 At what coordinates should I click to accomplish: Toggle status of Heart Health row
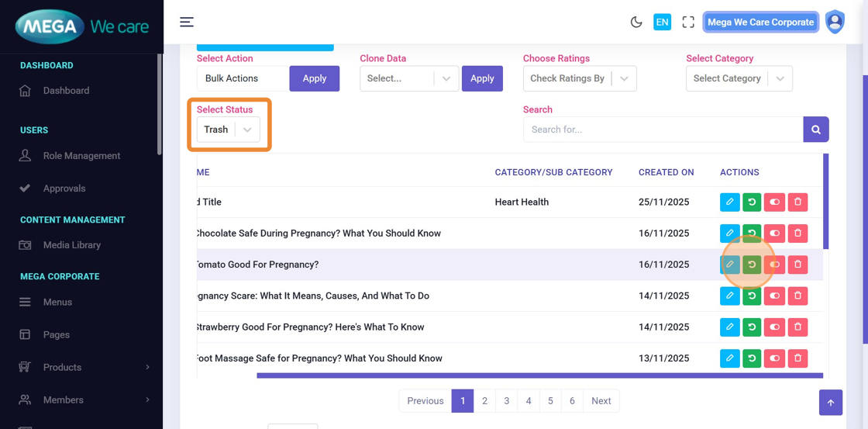click(x=774, y=202)
